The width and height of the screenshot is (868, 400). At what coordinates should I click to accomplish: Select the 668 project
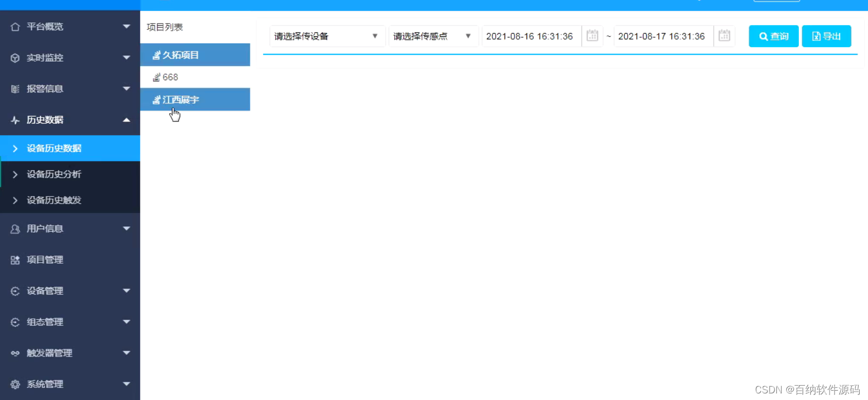(195, 77)
